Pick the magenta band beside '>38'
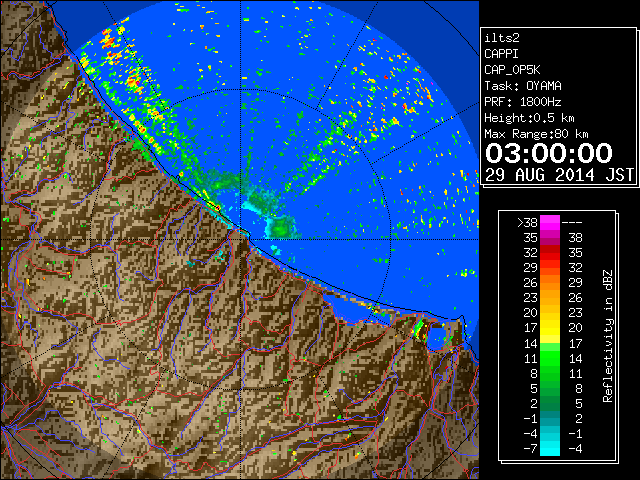This screenshot has width=640, height=480. tap(550, 223)
